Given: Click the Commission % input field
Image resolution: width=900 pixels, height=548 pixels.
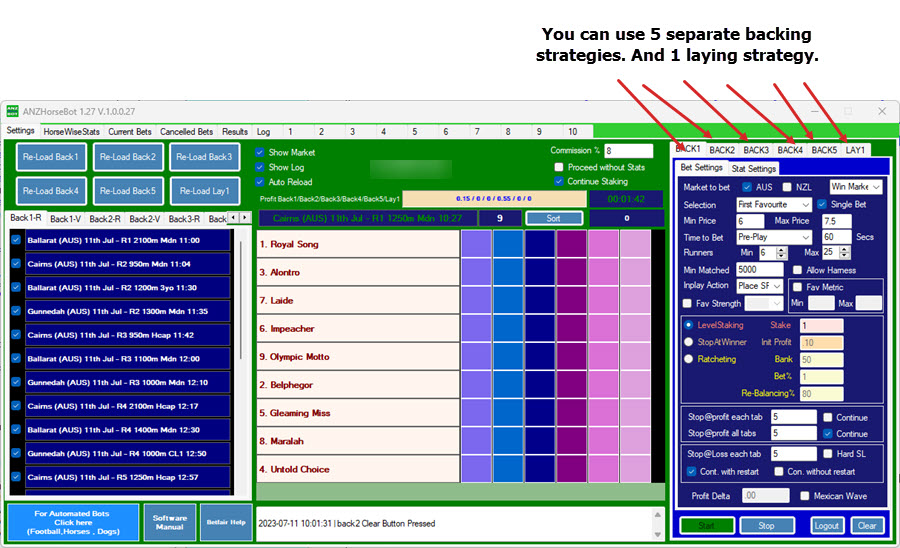Looking at the screenshot, I should pos(628,151).
